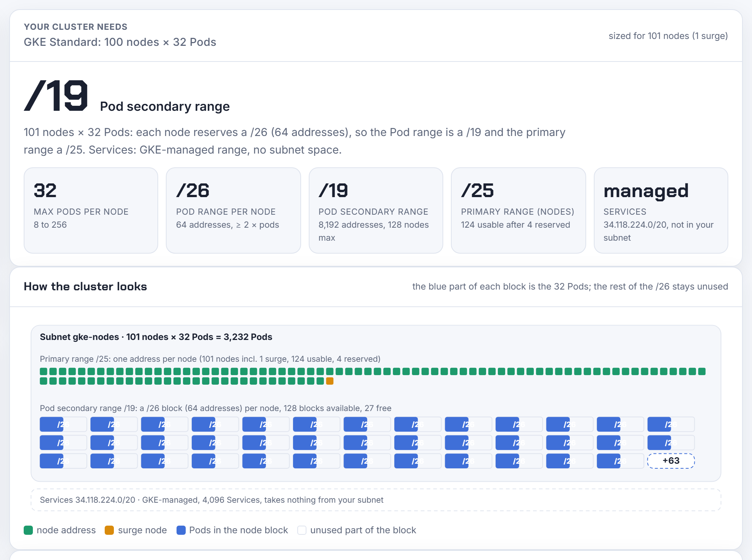This screenshot has width=752, height=560.
Task: Click the '101 nodes × 32 Pods: each node reserves' paragraph
Action: tap(294, 141)
